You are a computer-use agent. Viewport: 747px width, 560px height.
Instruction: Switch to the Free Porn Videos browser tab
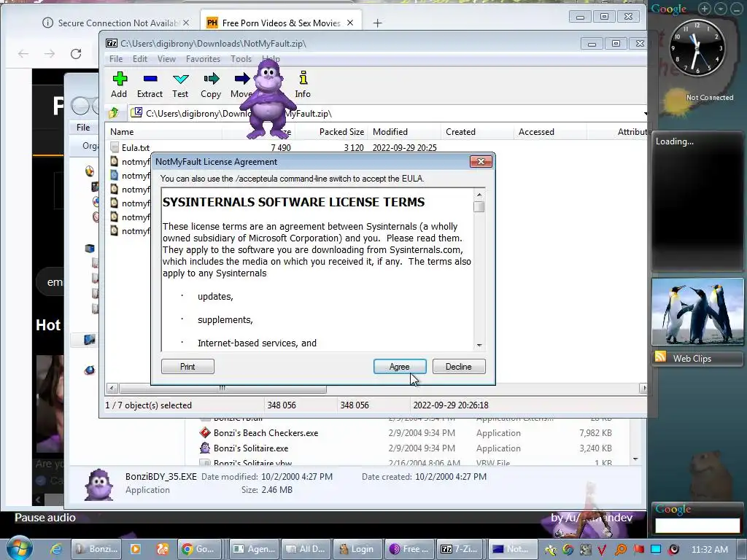point(281,23)
